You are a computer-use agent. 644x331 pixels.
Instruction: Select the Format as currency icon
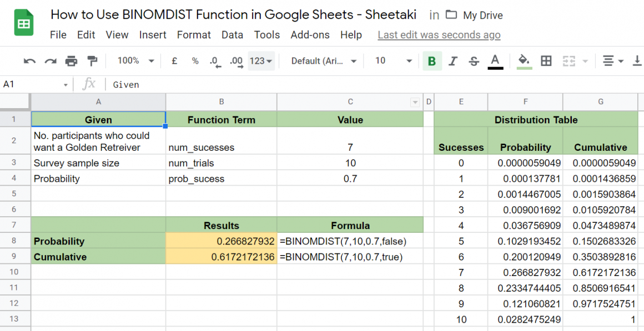174,61
